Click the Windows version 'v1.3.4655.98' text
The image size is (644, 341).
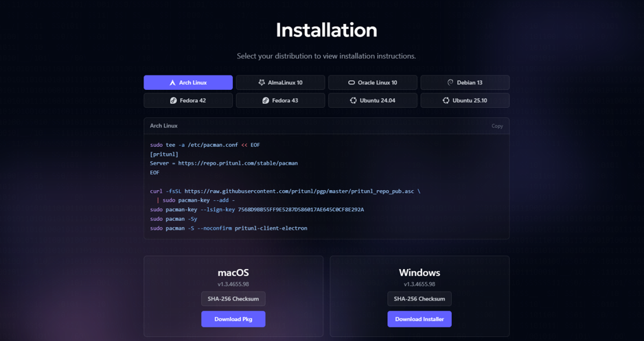[x=419, y=284]
